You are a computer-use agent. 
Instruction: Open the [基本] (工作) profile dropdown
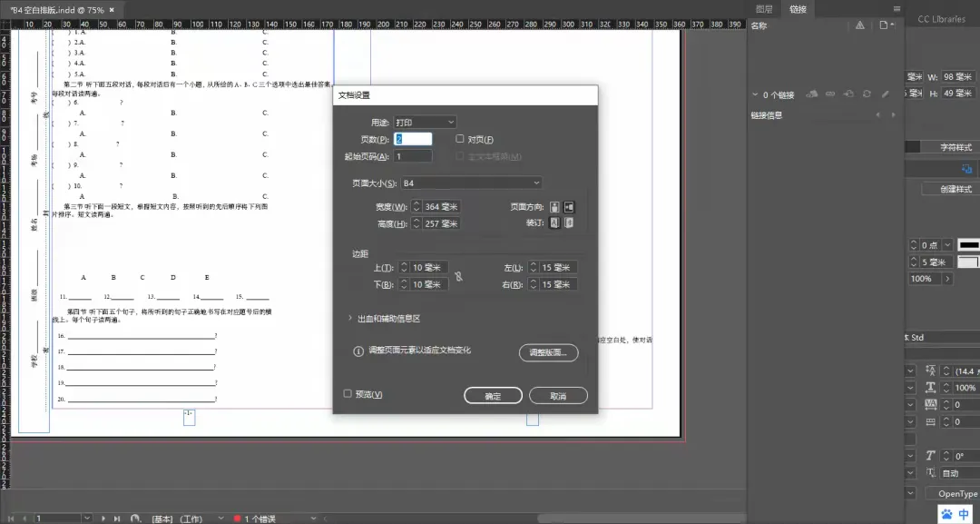220,519
